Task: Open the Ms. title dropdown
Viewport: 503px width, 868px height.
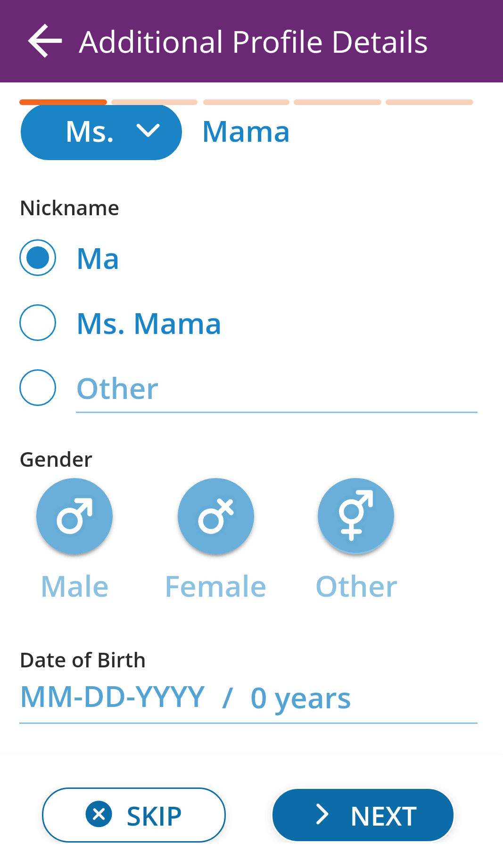Action: [x=101, y=132]
